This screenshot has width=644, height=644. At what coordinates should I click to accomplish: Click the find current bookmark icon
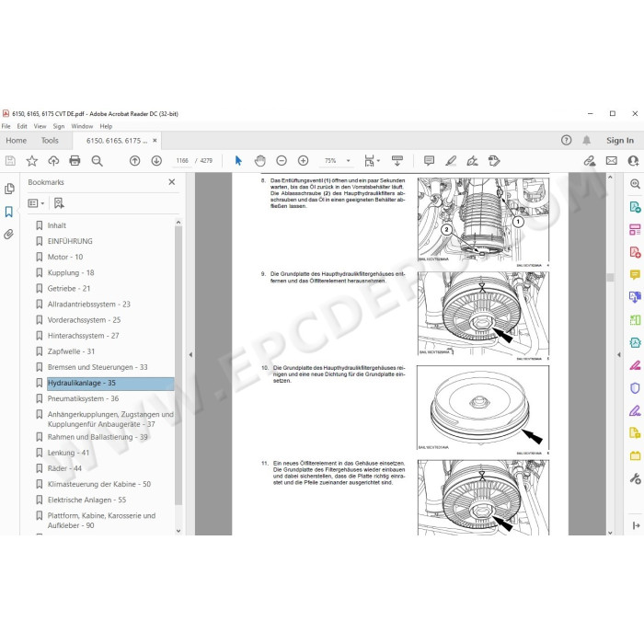[59, 203]
